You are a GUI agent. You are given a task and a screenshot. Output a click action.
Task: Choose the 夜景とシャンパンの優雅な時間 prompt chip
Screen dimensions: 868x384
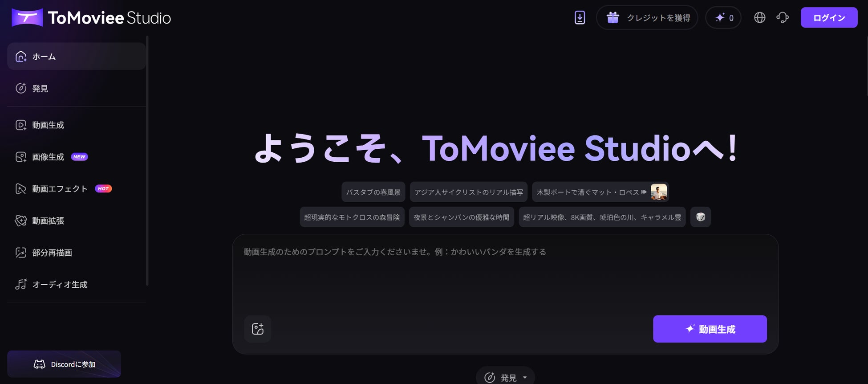click(x=462, y=217)
